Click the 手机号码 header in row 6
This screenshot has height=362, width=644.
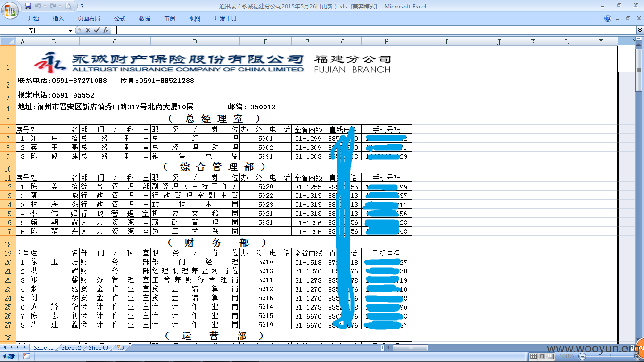(x=387, y=130)
